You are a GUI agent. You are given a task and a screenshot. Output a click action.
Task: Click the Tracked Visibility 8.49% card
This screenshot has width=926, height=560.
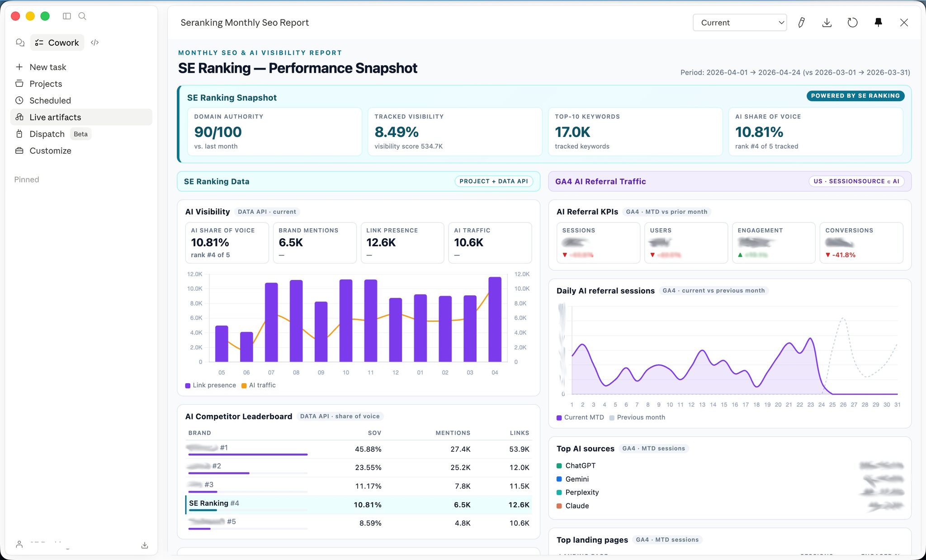pyautogui.click(x=455, y=132)
